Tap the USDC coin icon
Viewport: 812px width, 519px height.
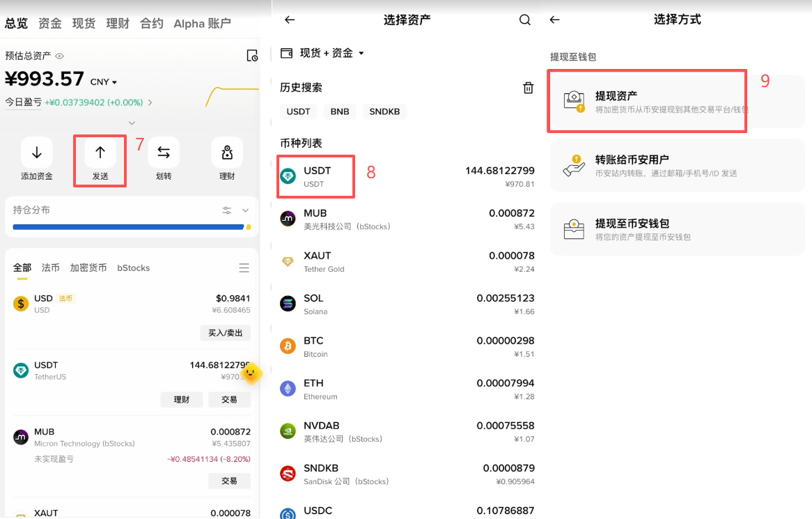(288, 514)
